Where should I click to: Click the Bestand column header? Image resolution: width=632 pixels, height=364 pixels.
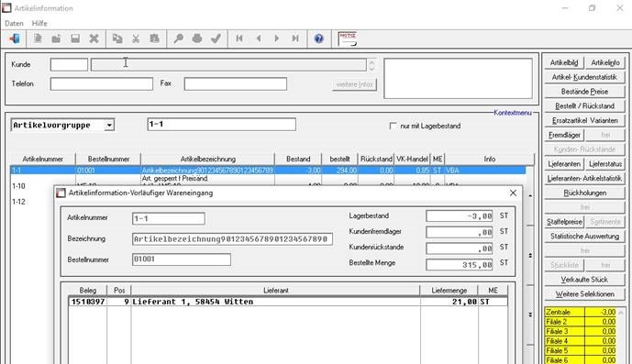click(x=298, y=159)
